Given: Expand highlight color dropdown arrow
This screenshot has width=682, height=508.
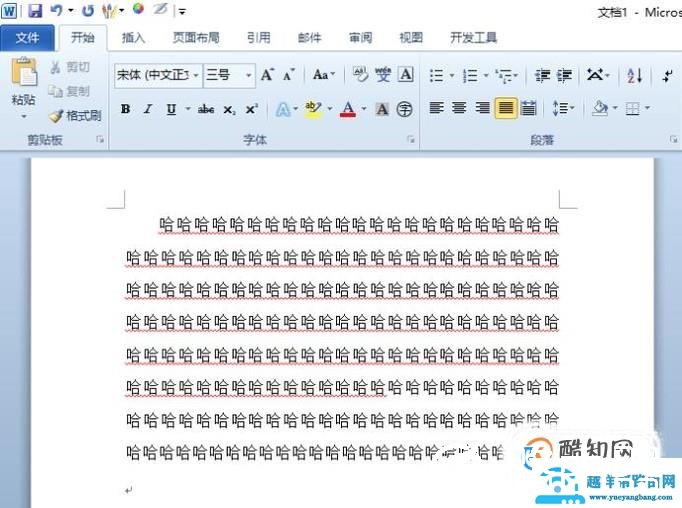Looking at the screenshot, I should click(330, 108).
